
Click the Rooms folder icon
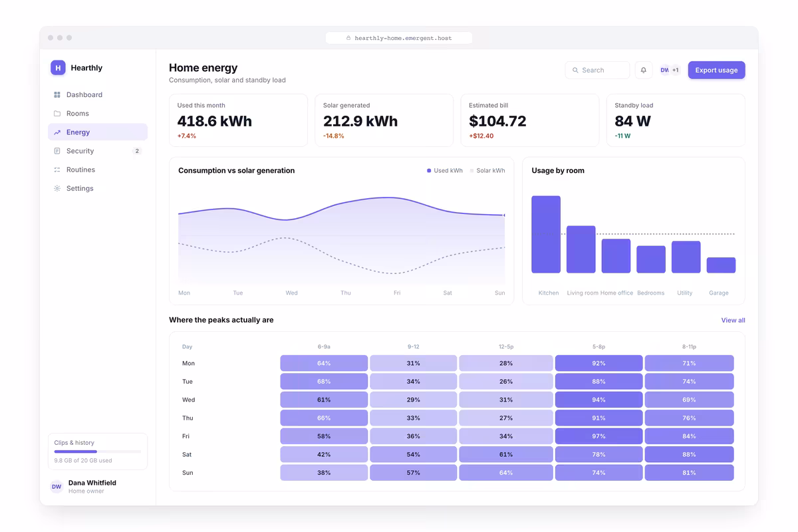tap(57, 113)
